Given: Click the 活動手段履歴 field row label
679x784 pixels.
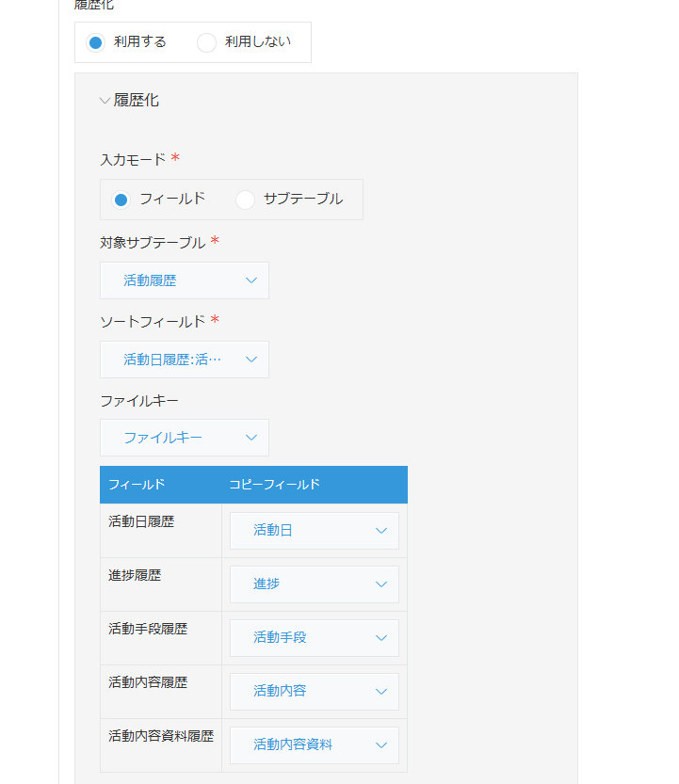Looking at the screenshot, I should pos(148,629).
